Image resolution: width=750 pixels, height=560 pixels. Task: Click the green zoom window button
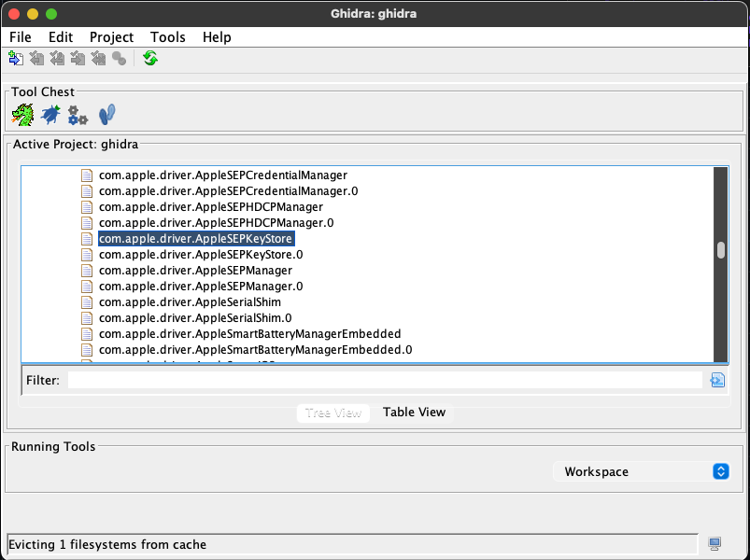click(x=51, y=14)
